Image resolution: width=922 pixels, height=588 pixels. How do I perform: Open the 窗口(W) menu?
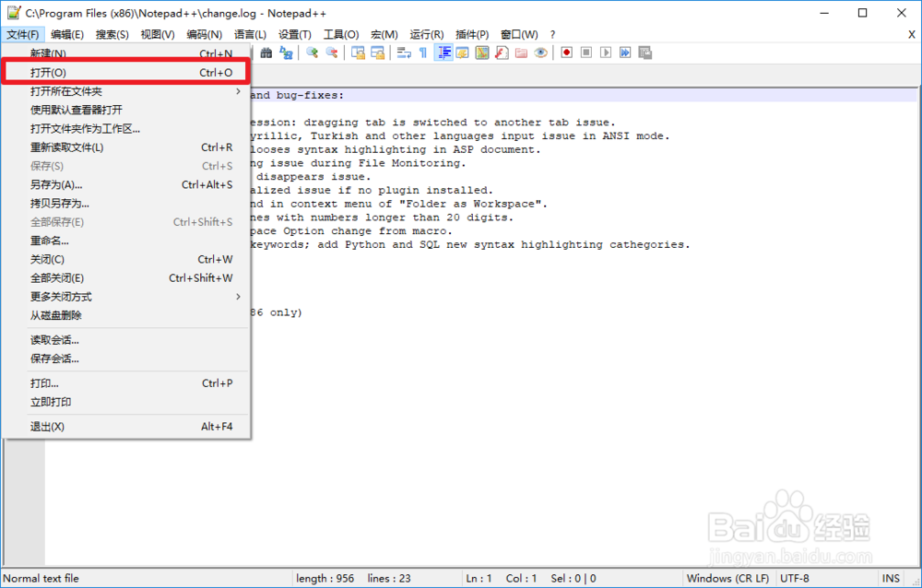point(519,35)
